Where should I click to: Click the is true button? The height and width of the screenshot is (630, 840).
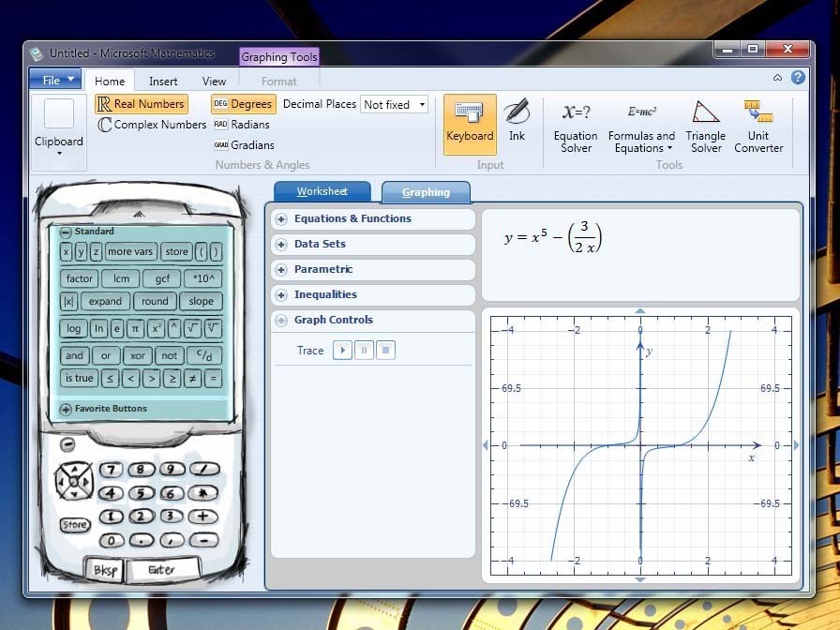coord(80,378)
